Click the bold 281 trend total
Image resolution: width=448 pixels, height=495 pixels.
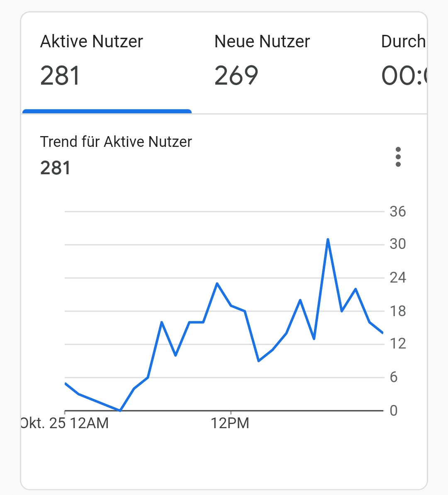tap(56, 168)
